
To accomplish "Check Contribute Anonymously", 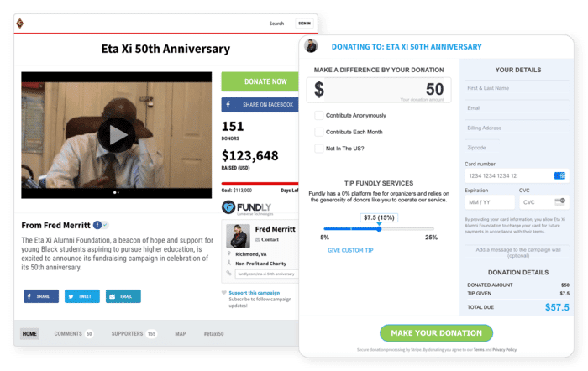I will coord(318,116).
